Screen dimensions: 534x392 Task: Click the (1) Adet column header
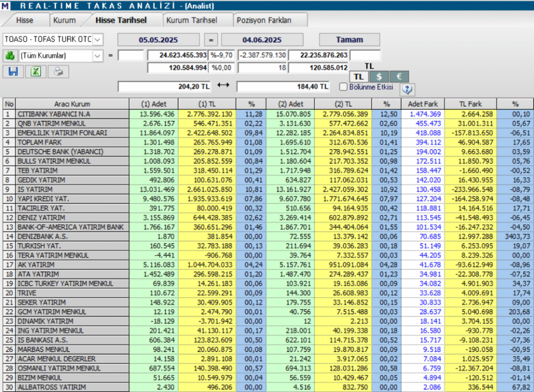154,104
